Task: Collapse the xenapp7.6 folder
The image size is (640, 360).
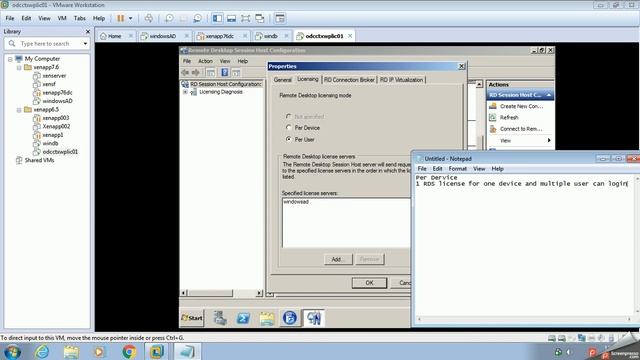Action: [x=19, y=67]
